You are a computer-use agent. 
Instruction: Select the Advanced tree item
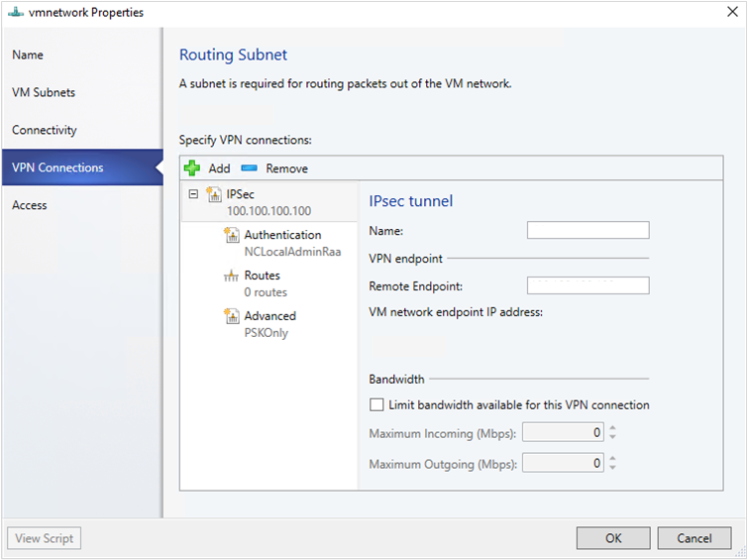click(x=270, y=316)
